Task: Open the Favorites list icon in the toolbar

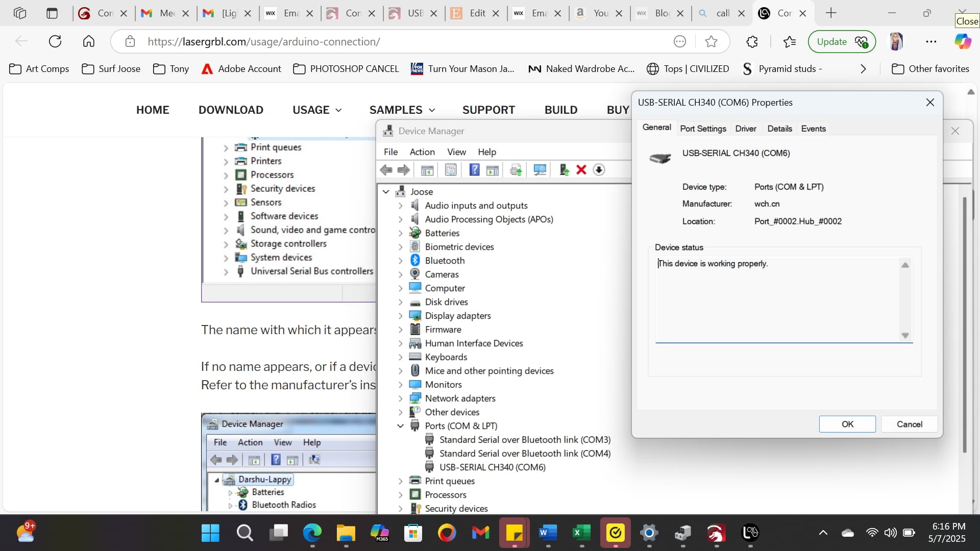Action: 789,41
